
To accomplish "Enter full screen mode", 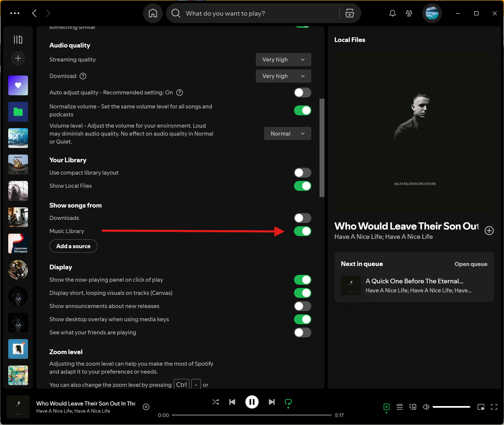I will (x=494, y=407).
